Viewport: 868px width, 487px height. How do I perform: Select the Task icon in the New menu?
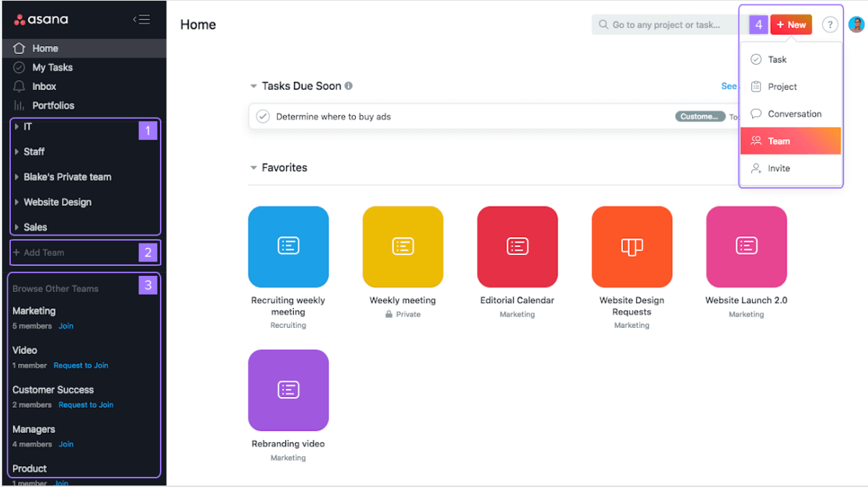(x=756, y=59)
